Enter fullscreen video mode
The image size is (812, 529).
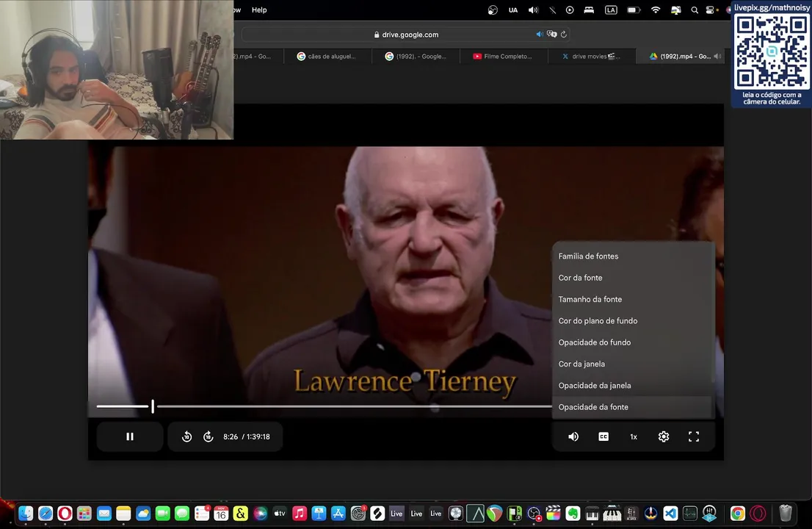[693, 436]
